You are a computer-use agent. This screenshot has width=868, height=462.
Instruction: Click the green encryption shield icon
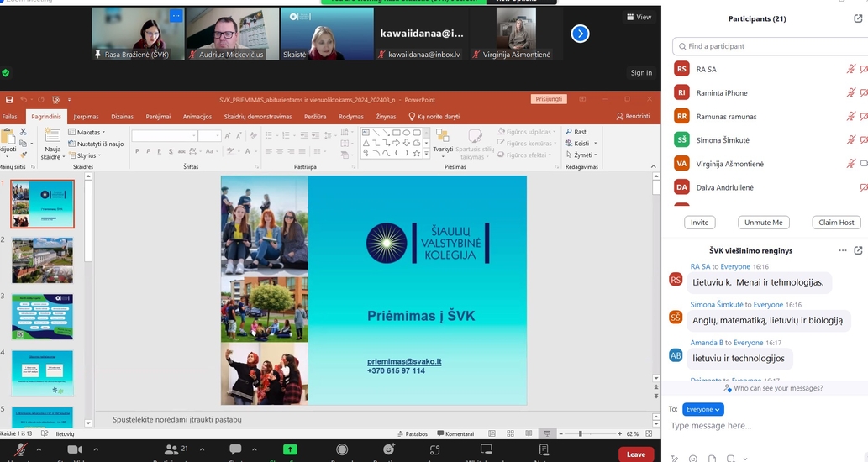point(6,72)
